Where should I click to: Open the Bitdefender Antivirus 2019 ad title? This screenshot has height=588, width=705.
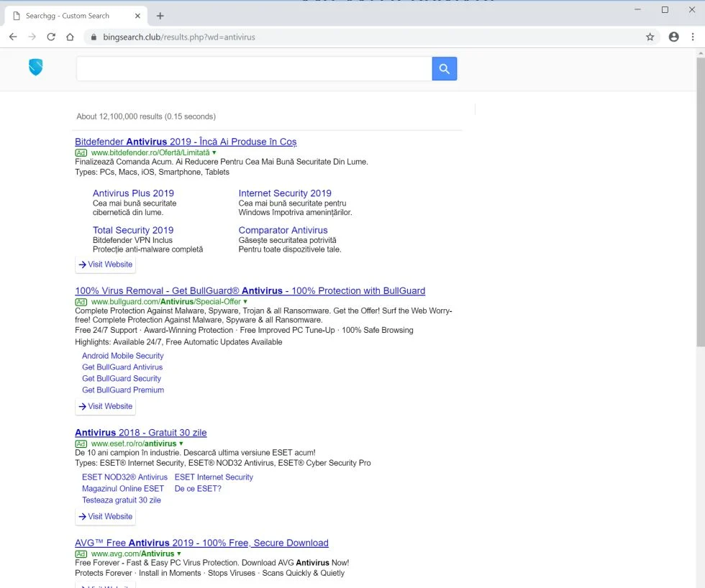(186, 142)
